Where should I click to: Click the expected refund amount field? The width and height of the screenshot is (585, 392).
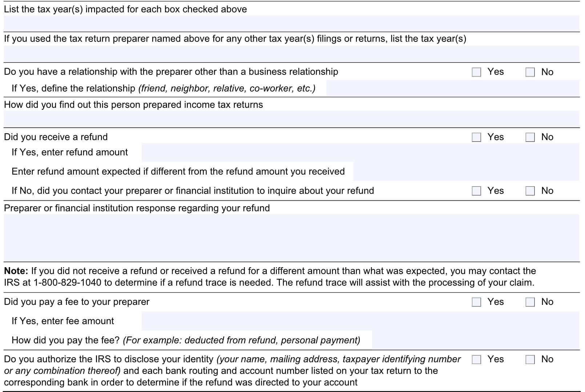click(466, 172)
